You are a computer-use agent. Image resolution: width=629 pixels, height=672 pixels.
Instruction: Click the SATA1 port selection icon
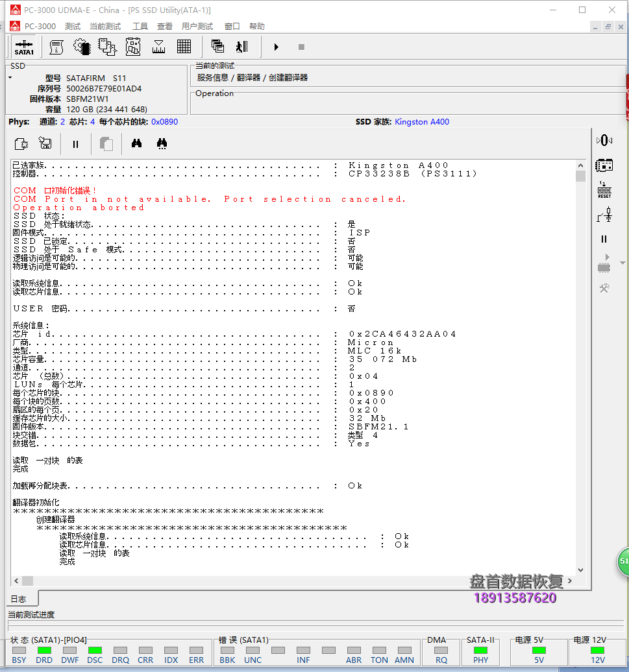(x=24, y=47)
